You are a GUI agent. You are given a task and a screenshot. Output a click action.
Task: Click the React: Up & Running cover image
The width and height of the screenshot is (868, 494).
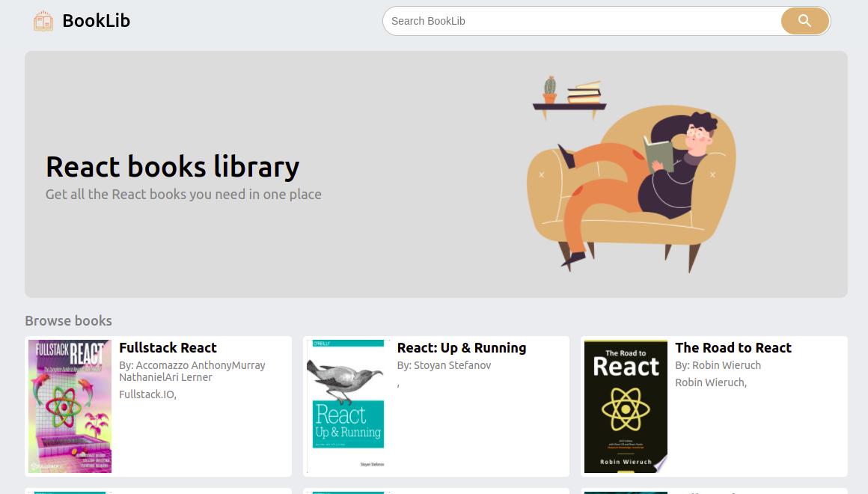(x=346, y=406)
